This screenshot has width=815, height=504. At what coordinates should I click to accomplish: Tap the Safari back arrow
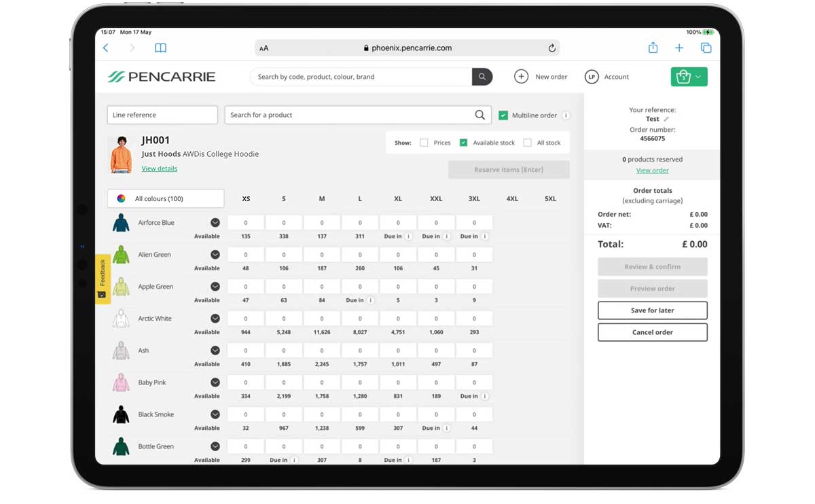pos(105,48)
